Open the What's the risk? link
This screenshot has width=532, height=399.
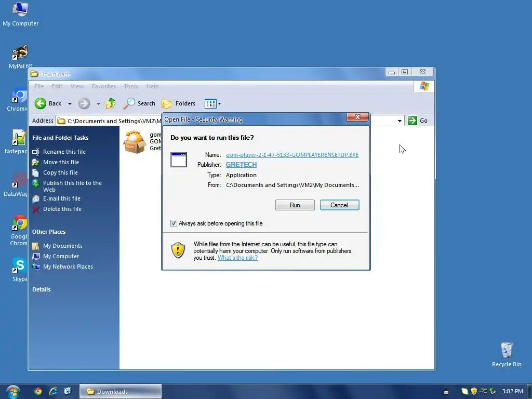(x=237, y=258)
